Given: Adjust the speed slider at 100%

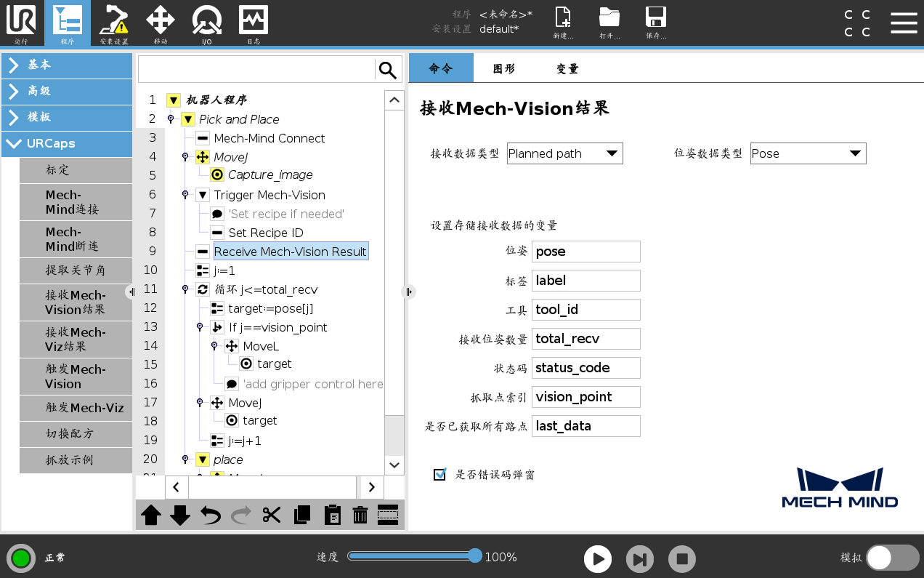Looking at the screenshot, I should (475, 555).
